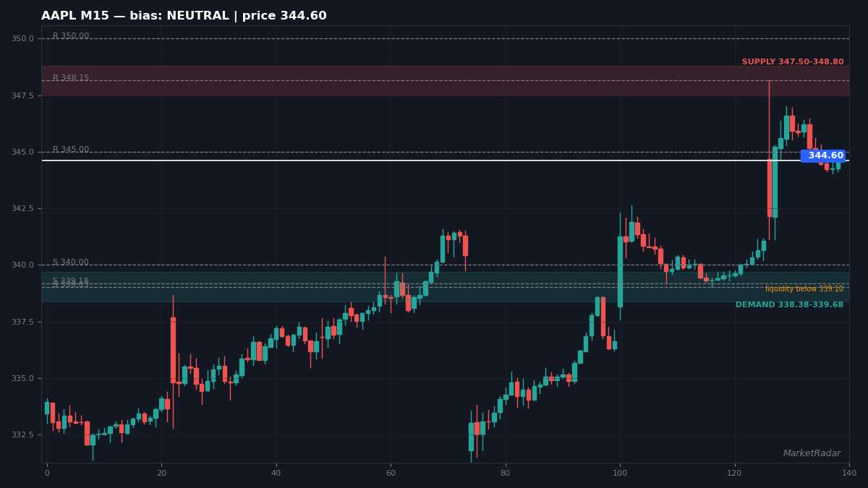This screenshot has height=488, width=868.
Task: Click the blue 344.60 current price tag
Action: point(823,155)
